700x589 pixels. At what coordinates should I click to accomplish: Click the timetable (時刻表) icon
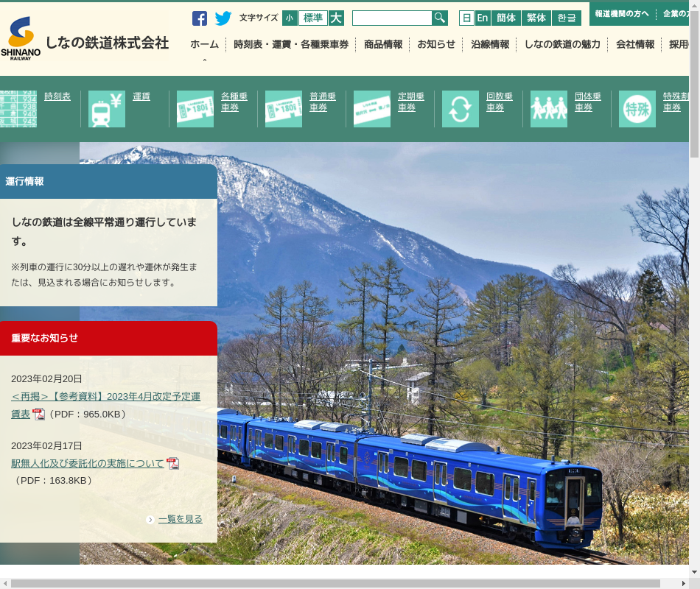pyautogui.click(x=18, y=109)
